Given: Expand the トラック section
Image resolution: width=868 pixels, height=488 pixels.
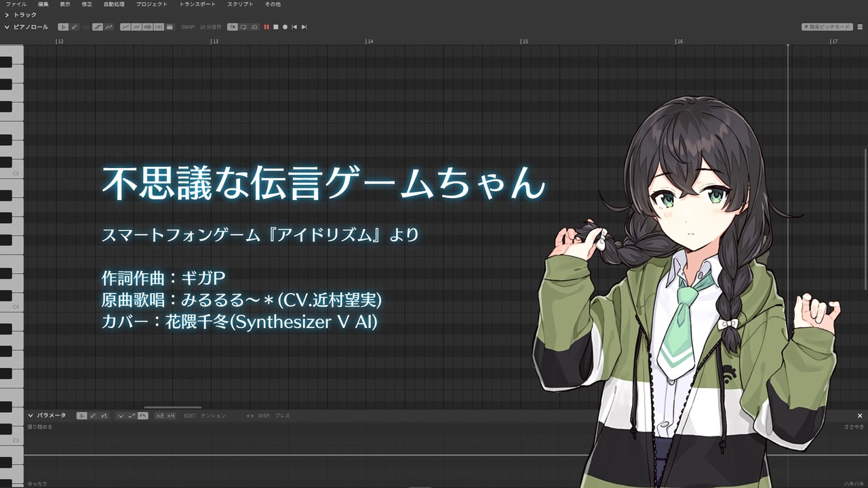Looking at the screenshot, I should tap(20, 14).
